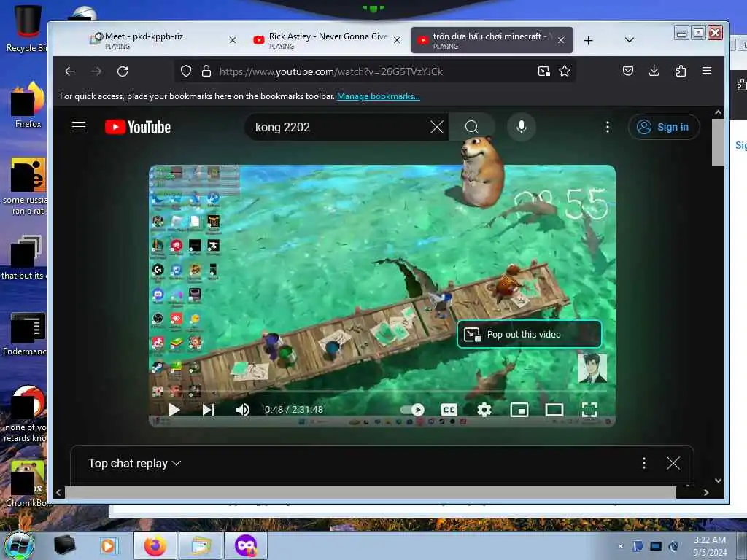Click the Sign in button

664,127
